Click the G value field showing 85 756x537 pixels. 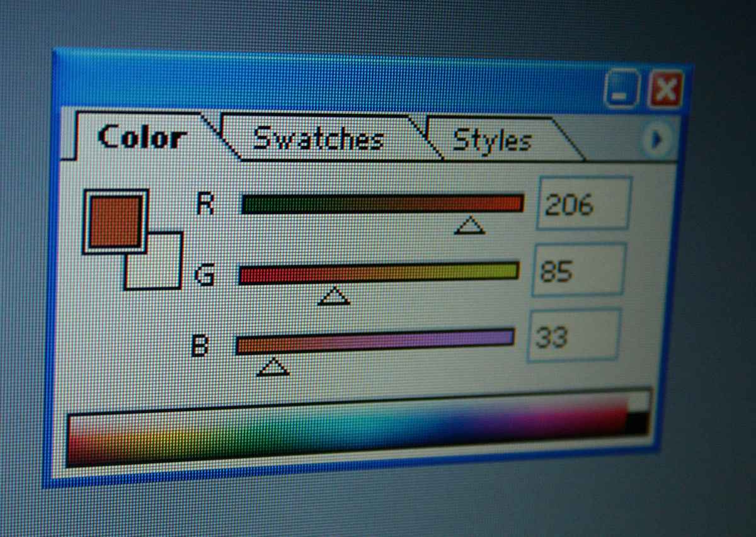pos(579,270)
